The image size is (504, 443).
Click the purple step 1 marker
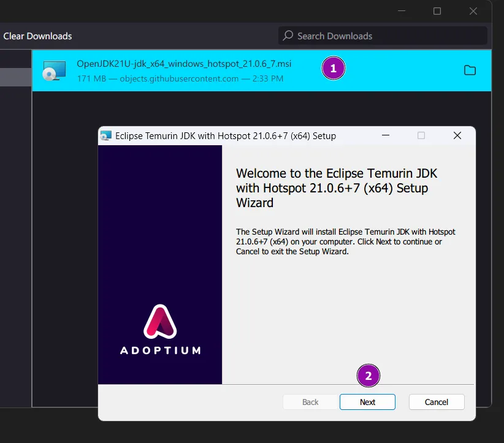coord(334,69)
